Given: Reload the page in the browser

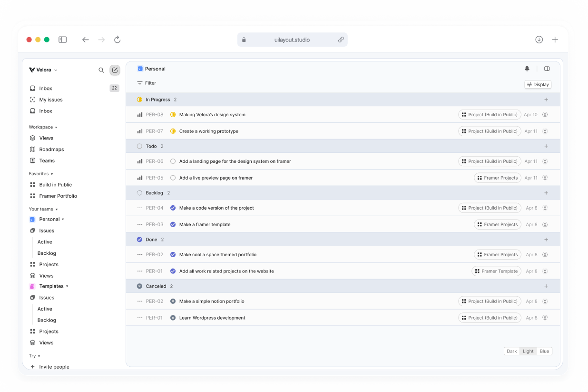Looking at the screenshot, I should click(117, 40).
